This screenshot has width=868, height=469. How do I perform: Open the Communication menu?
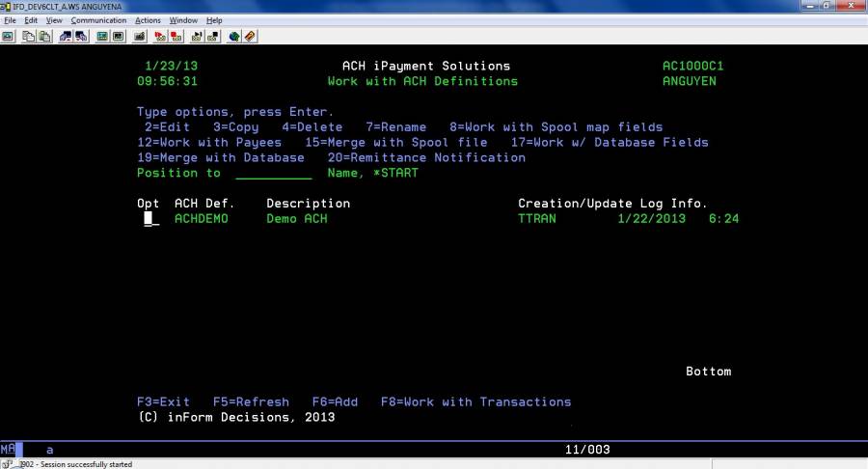coord(98,20)
